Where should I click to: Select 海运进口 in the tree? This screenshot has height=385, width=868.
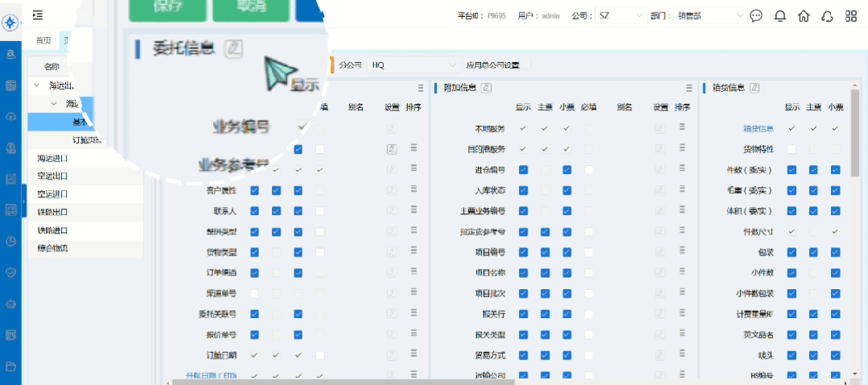point(52,159)
